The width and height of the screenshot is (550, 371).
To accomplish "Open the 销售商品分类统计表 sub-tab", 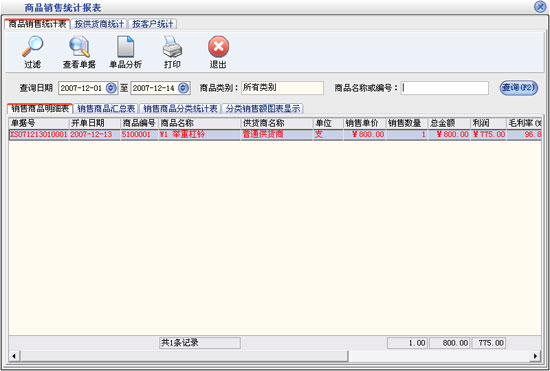I will [x=180, y=108].
